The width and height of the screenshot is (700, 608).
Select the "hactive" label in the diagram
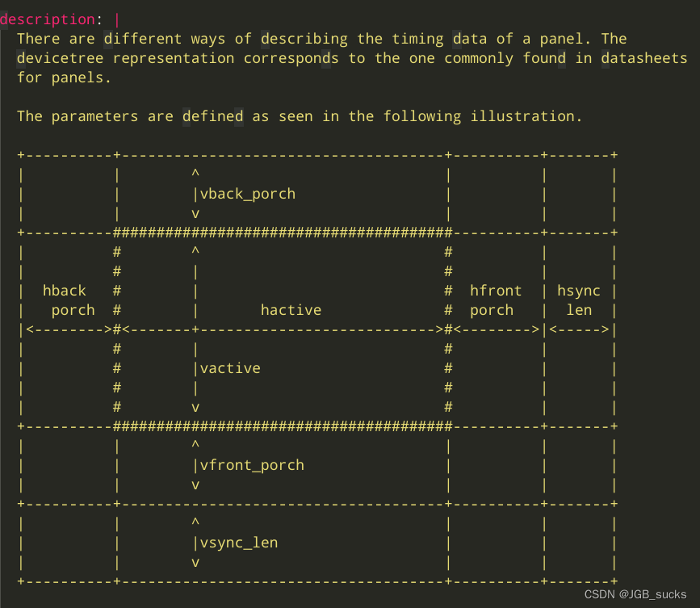tap(291, 310)
